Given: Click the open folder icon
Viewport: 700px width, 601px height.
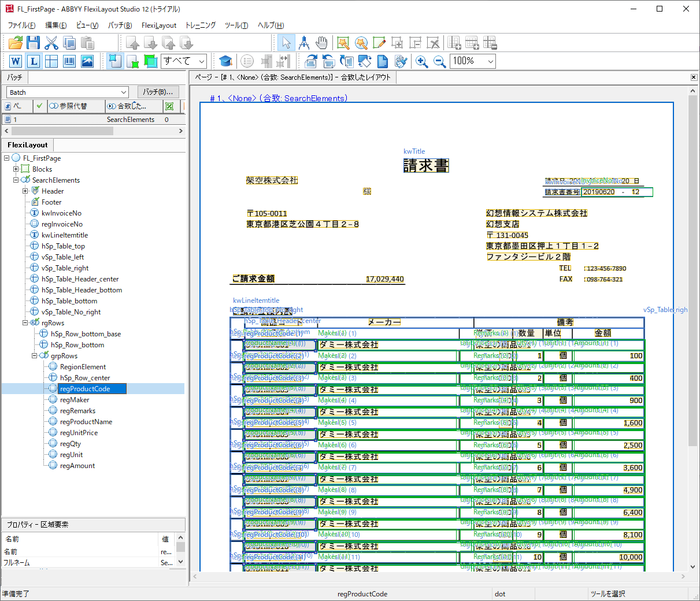Looking at the screenshot, I should 16,43.
